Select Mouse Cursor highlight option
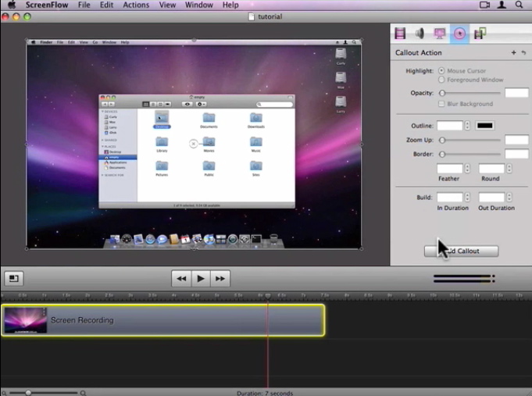 [x=441, y=70]
